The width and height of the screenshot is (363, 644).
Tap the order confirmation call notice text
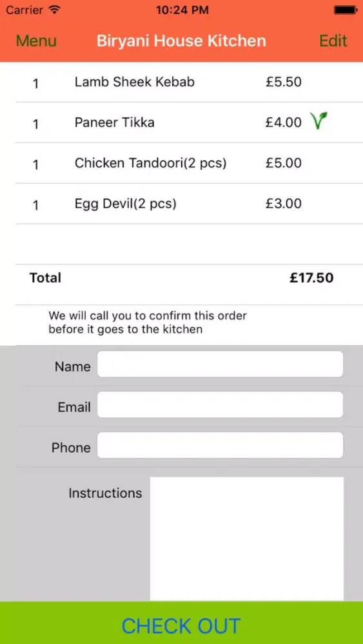point(148,323)
